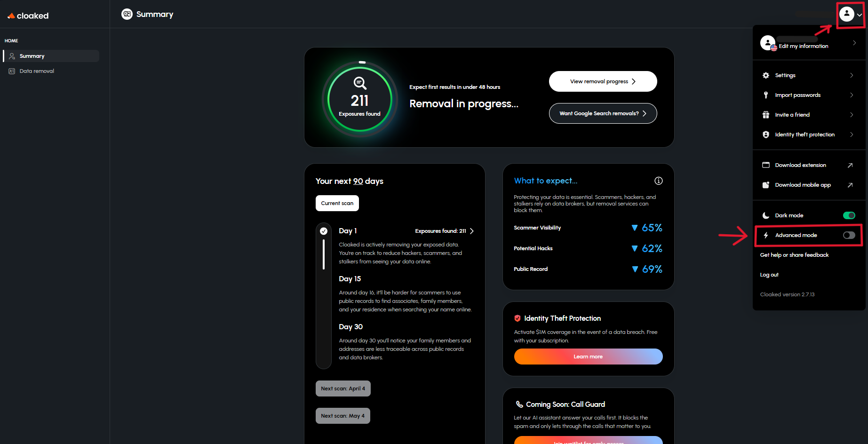Image resolution: width=868 pixels, height=444 pixels.
Task: Enable the Advanced mode toggle
Action: 849,235
